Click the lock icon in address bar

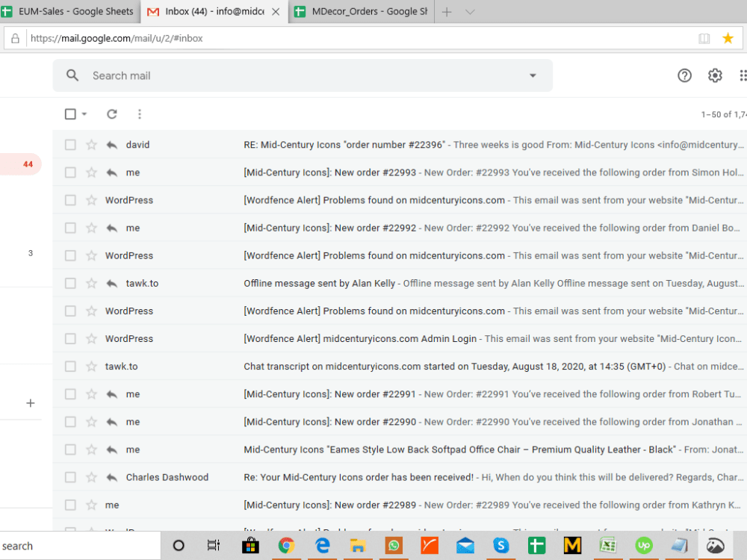click(x=15, y=38)
